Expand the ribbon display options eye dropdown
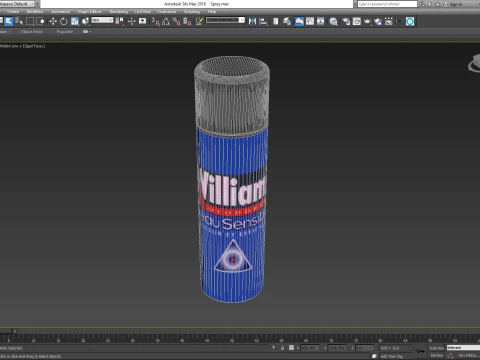Screen dimensions: 480x360 pos(86,32)
